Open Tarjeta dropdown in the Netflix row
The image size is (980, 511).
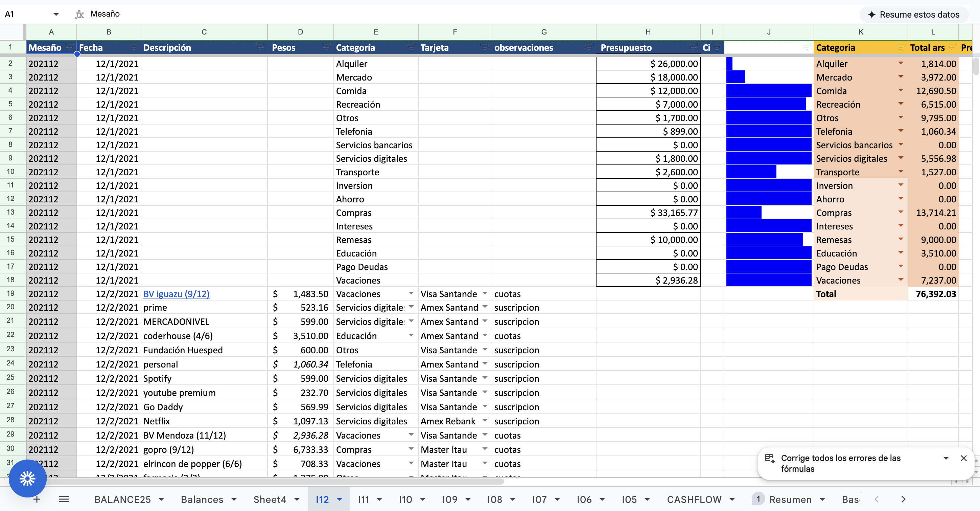[485, 421]
